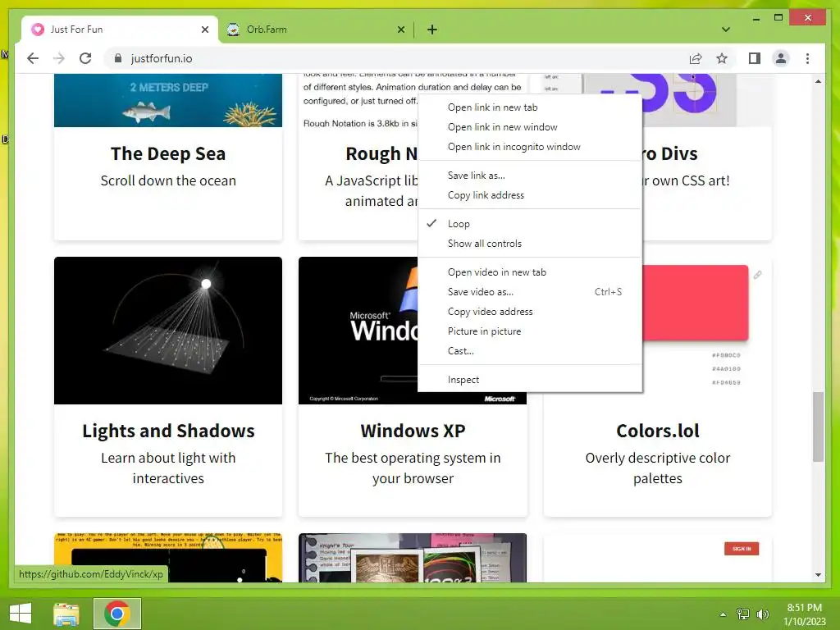
Task: Click the yellow game card thumbnail
Action: coord(167,558)
